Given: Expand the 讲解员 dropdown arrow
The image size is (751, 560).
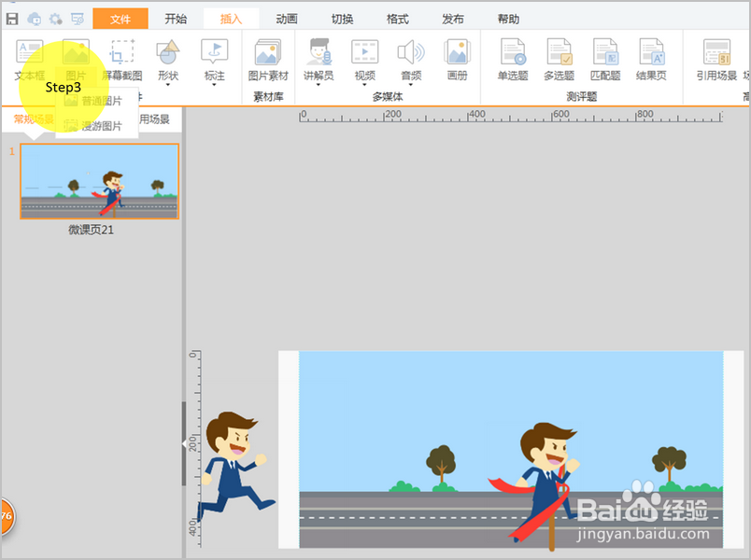Looking at the screenshot, I should (319, 85).
